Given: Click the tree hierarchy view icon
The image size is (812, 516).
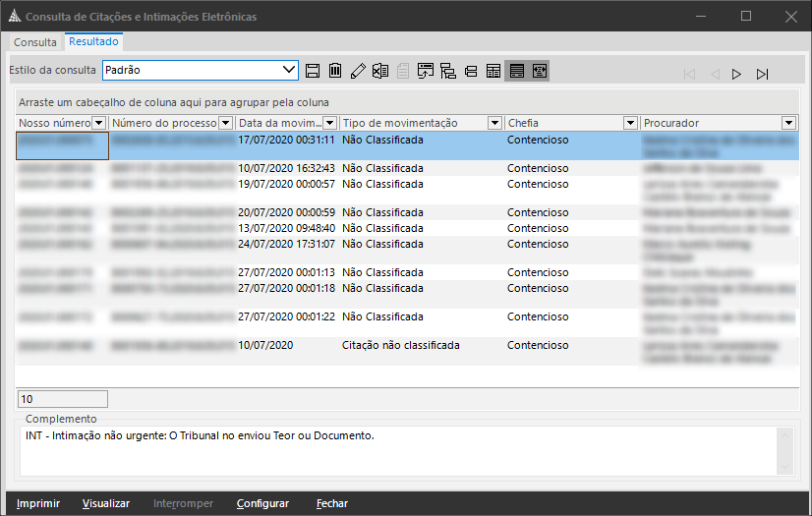Looking at the screenshot, I should (448, 71).
